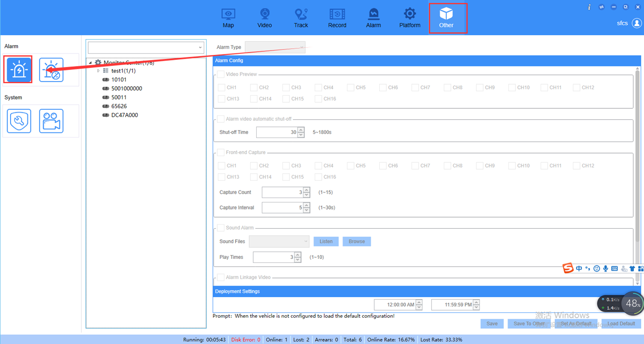644x344 pixels.
Task: Click Set As Default button
Action: click(x=576, y=324)
